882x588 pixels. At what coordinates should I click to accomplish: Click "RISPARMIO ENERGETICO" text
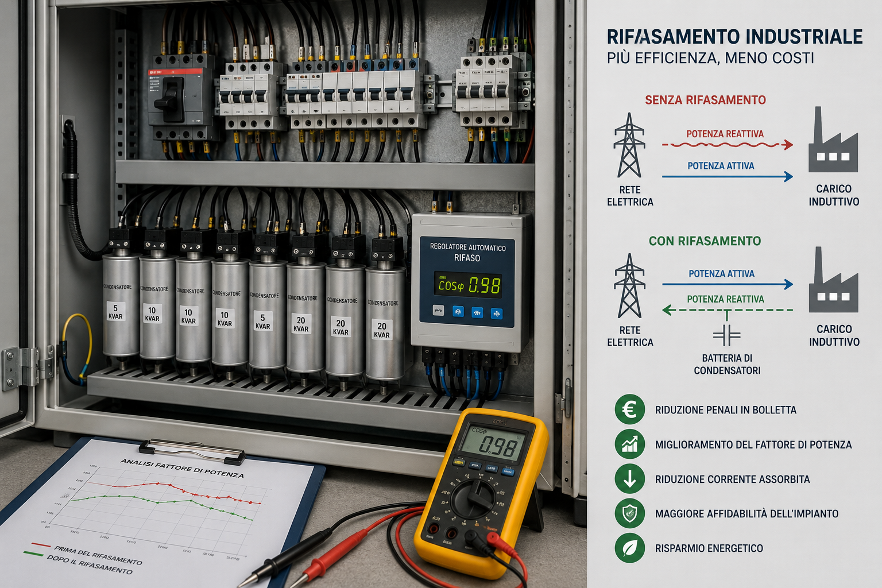709,548
